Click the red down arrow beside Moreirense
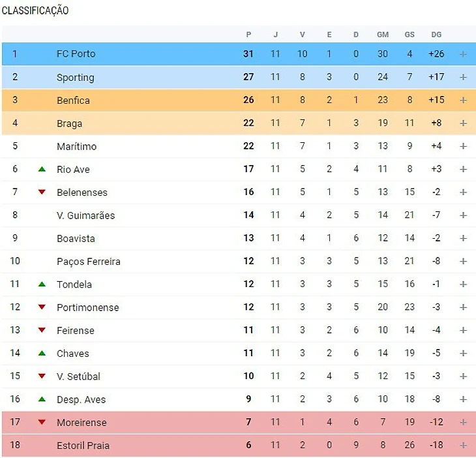The height and width of the screenshot is (458, 476). (x=42, y=423)
